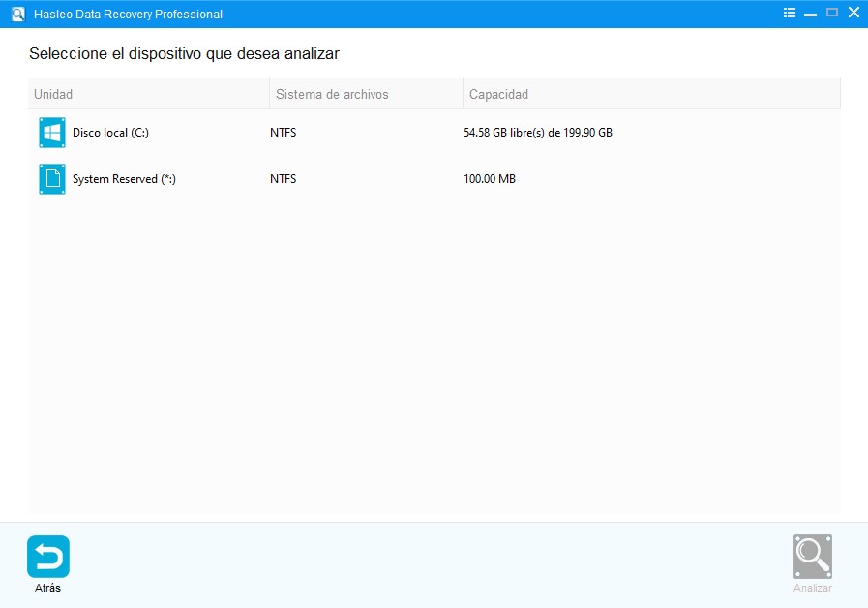
Task: Click the NTFS label for Disco local (C:)
Action: 283,133
